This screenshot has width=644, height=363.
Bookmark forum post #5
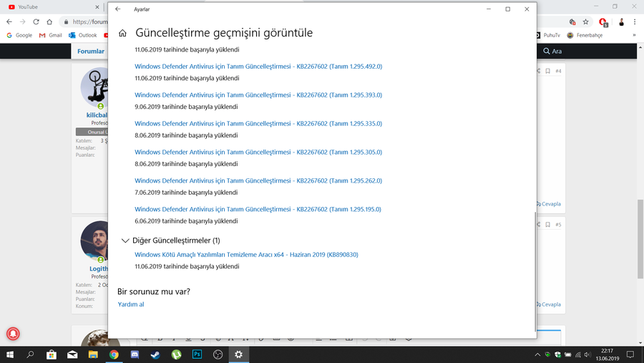(x=547, y=225)
